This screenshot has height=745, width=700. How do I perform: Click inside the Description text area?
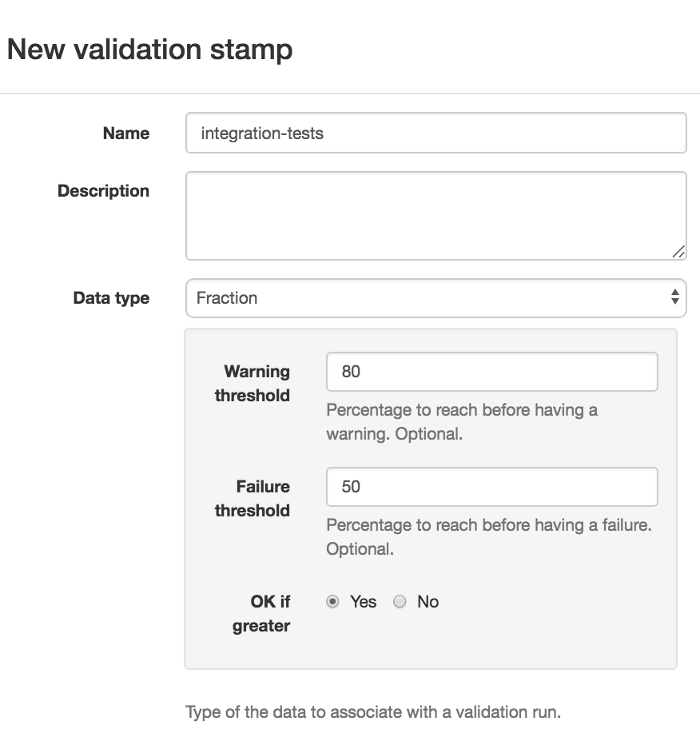436,215
